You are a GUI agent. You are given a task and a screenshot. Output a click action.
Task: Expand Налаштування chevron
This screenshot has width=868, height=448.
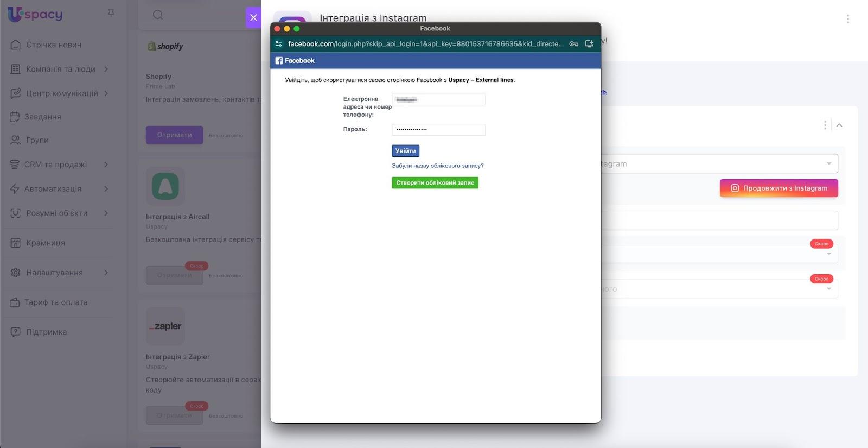point(106,273)
